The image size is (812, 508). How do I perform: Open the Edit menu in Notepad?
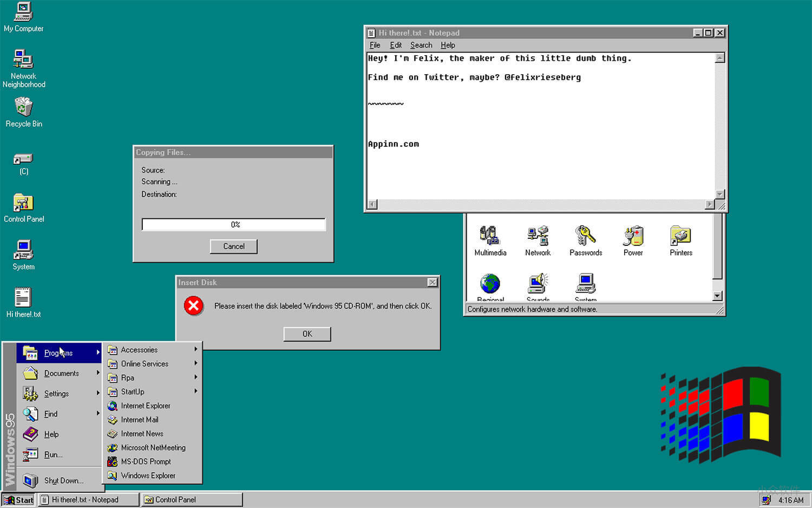[396, 45]
